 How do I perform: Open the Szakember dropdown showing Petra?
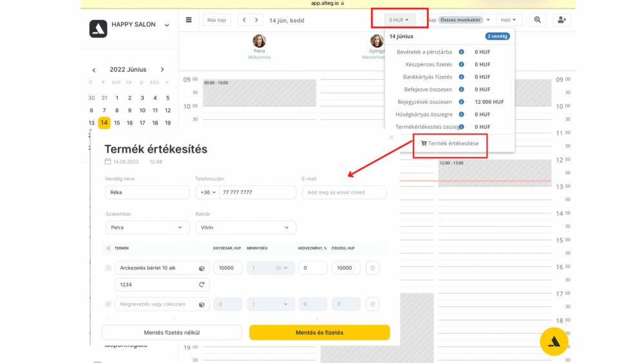point(147,228)
